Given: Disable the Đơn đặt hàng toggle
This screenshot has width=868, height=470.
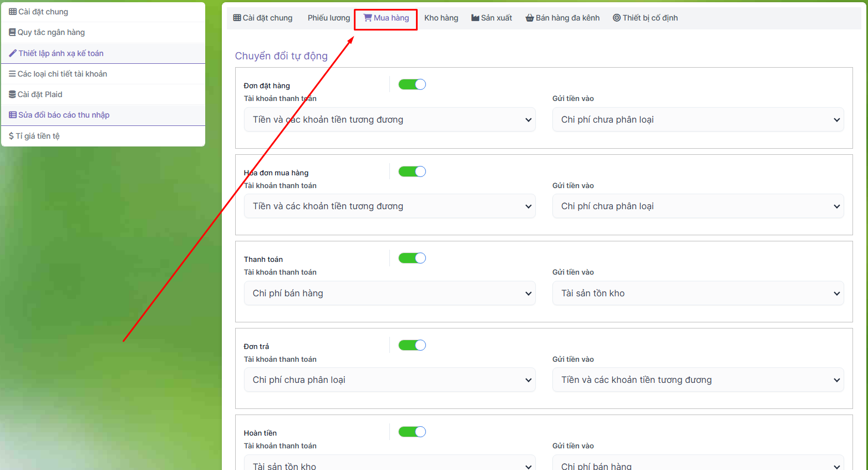Looking at the screenshot, I should (x=412, y=84).
